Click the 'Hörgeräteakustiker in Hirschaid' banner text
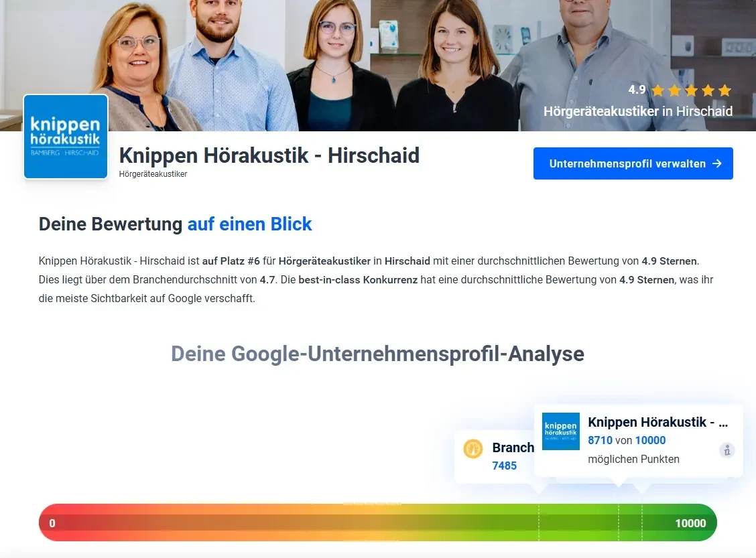756x558 pixels. (x=638, y=111)
